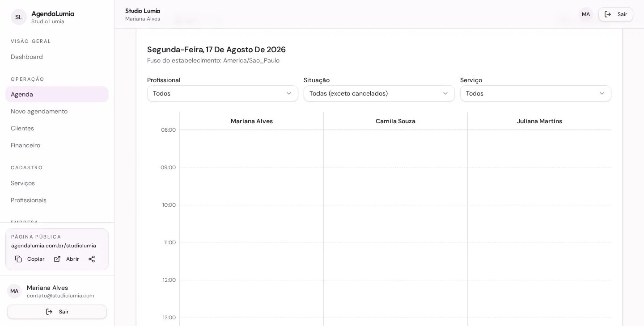The height and width of the screenshot is (326, 644).
Task: Click the AgendaLumia brand name
Action: [53, 14]
